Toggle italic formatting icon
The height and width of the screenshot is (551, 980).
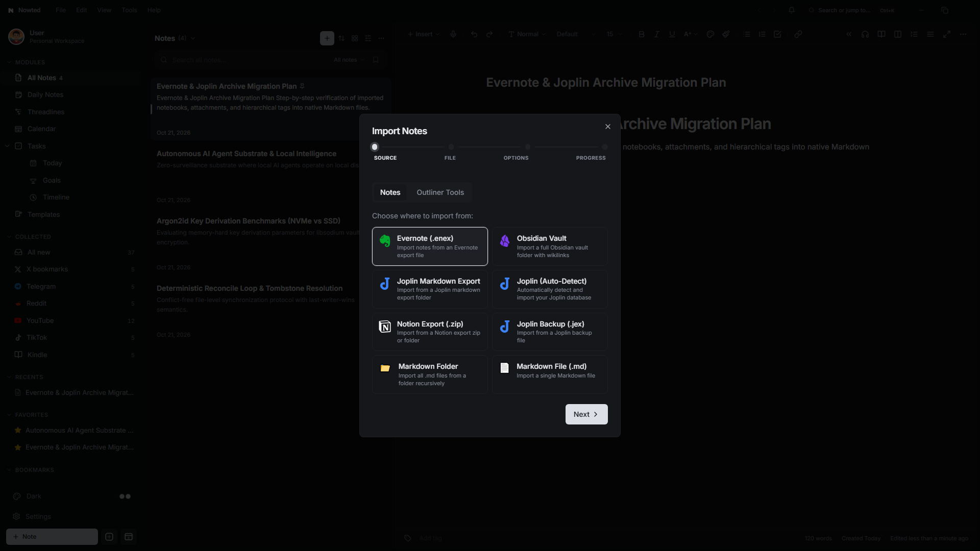point(657,34)
